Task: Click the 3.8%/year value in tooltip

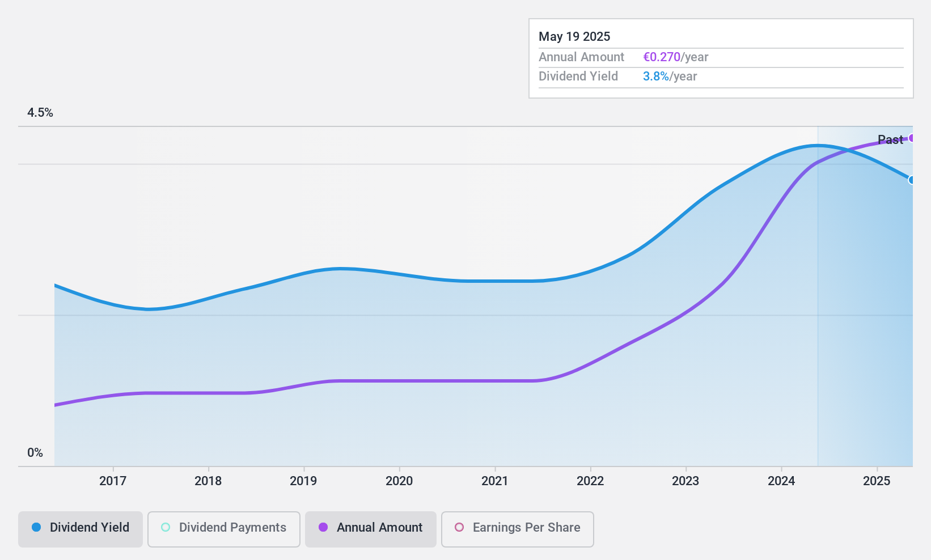Action: [x=670, y=77]
